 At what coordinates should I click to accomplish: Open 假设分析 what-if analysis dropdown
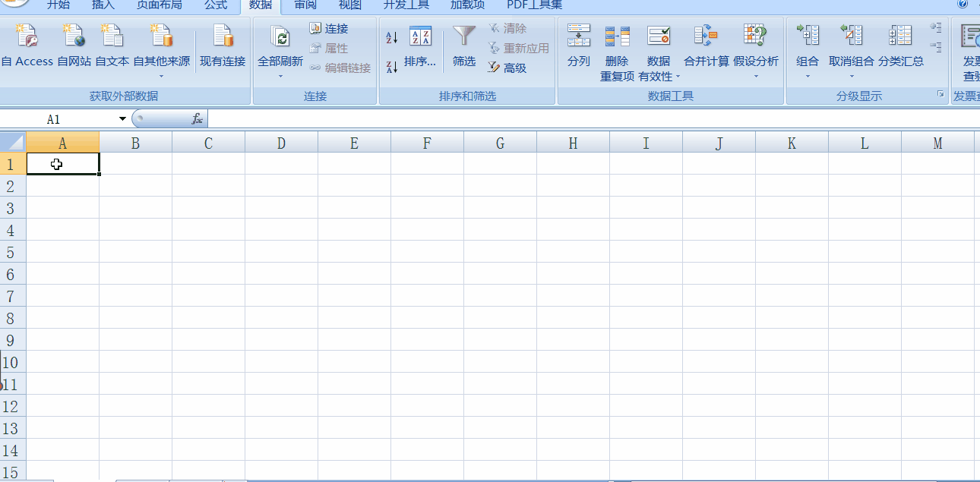click(756, 52)
